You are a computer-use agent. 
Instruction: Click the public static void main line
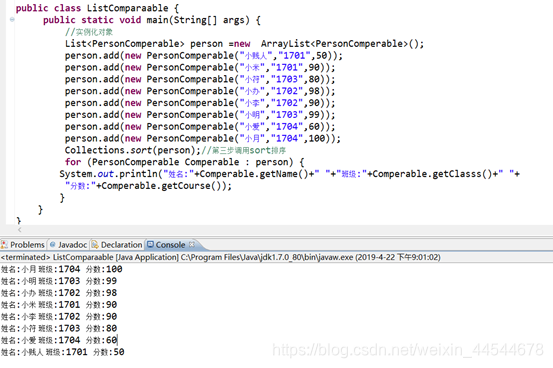152,20
